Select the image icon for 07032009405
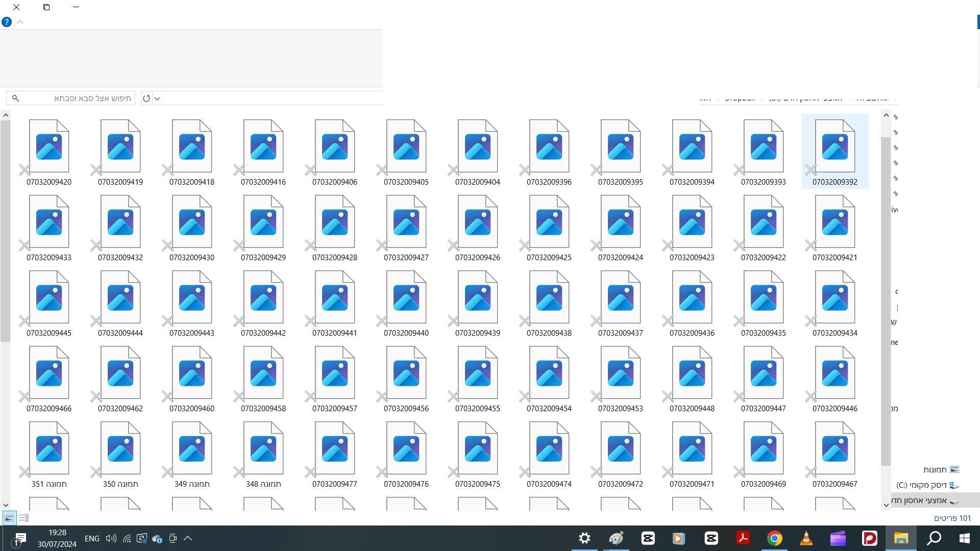The width and height of the screenshot is (980, 551). [406, 146]
